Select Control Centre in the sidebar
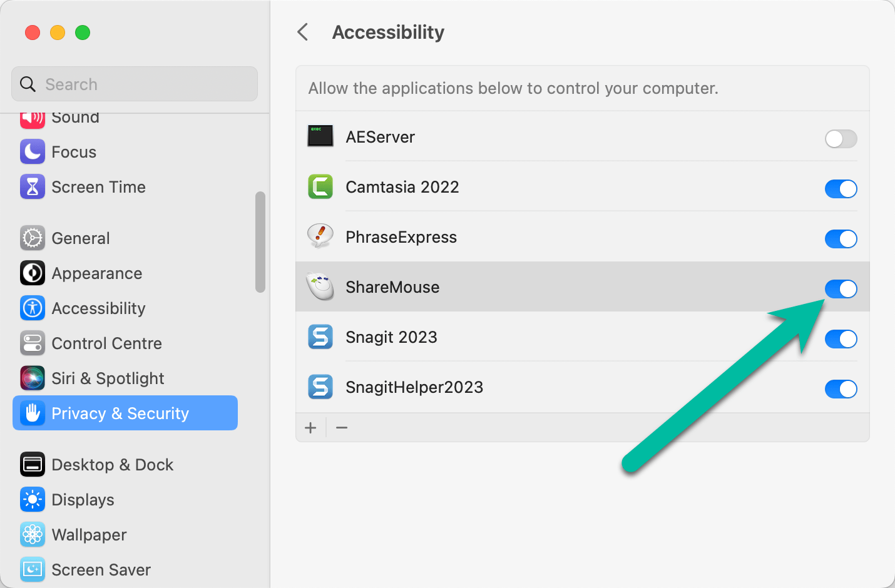 [x=106, y=343]
